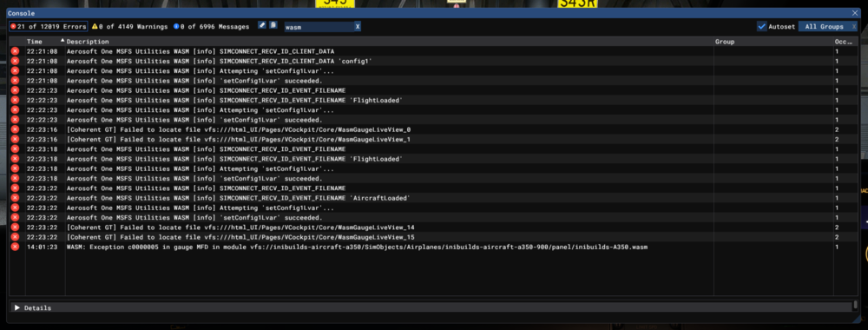Select the 22:23:18 'setConfig1Lvar' succeeded description
This screenshot has width=868, height=330.
tap(194, 178)
